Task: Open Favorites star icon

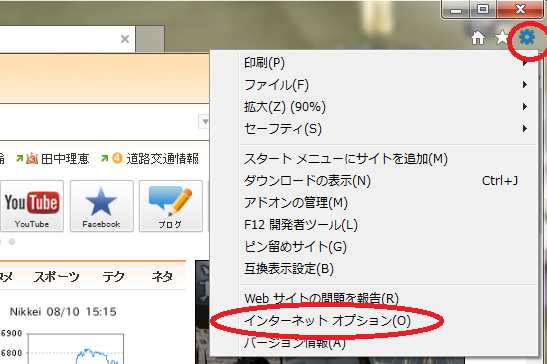Action: 502,37
